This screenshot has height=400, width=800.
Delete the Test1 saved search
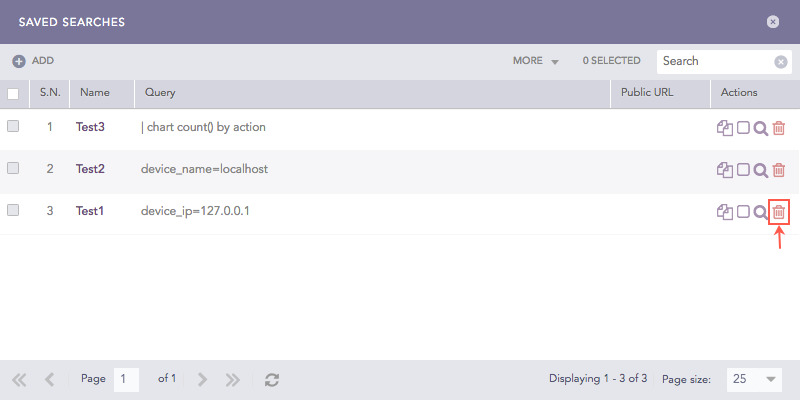(779, 212)
